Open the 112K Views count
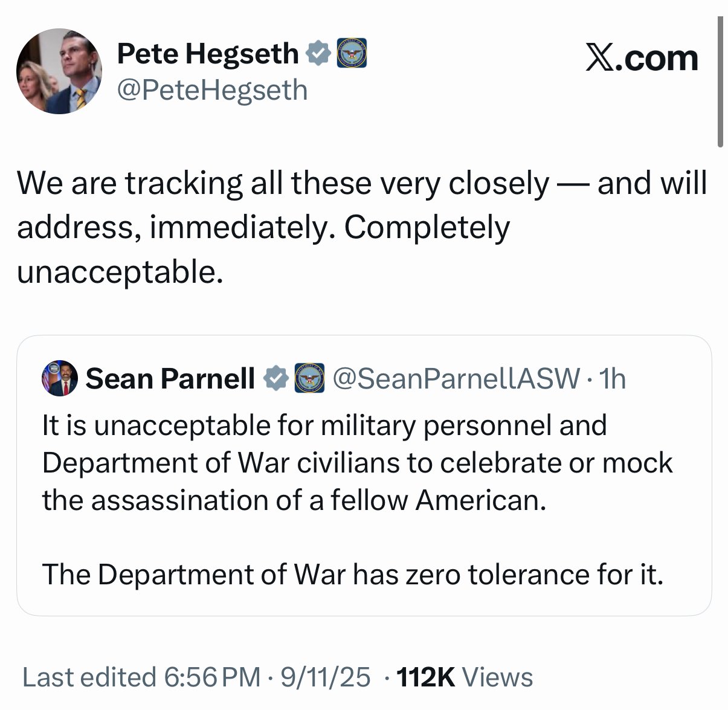 (465, 677)
